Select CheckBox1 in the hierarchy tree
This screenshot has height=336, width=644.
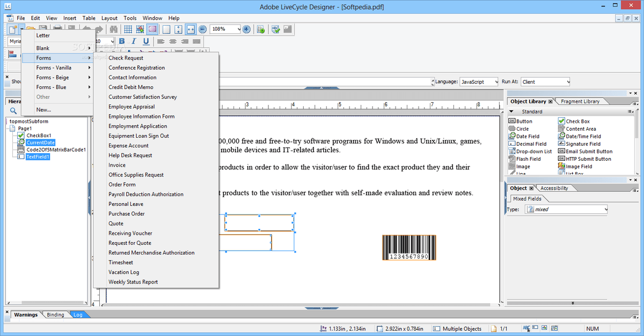pos(39,136)
